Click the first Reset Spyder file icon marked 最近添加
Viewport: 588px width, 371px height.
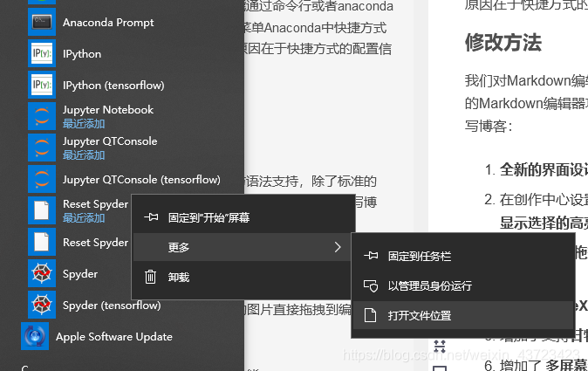click(x=42, y=210)
